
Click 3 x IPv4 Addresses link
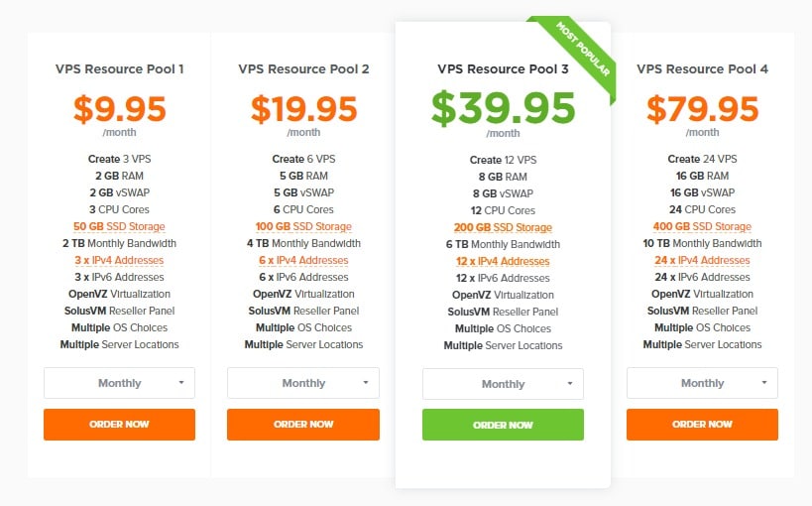coord(119,260)
